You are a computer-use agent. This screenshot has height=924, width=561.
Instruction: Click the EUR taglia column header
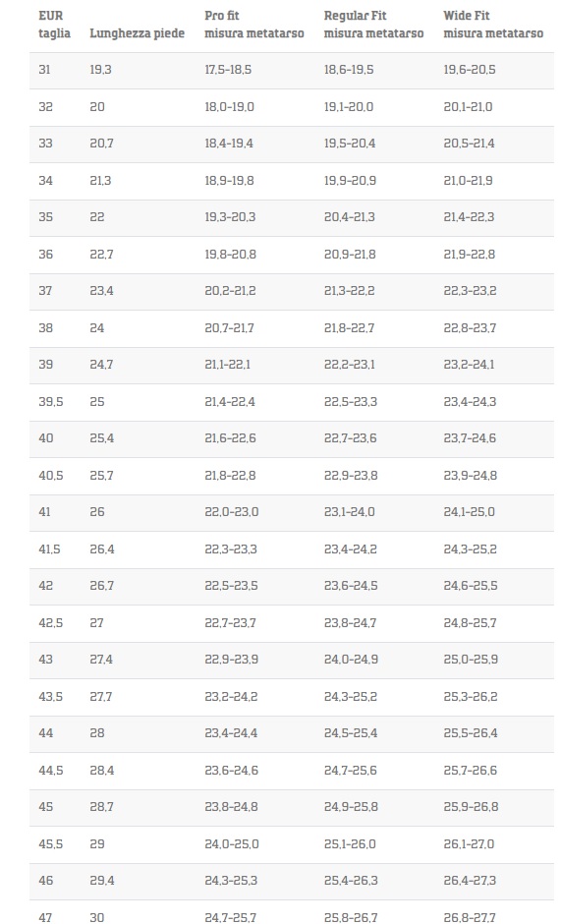(54, 25)
